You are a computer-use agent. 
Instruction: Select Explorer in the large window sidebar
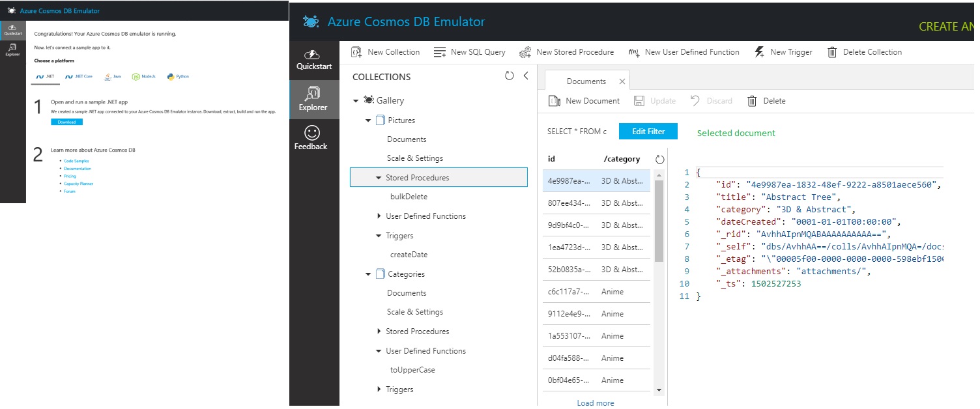point(314,99)
